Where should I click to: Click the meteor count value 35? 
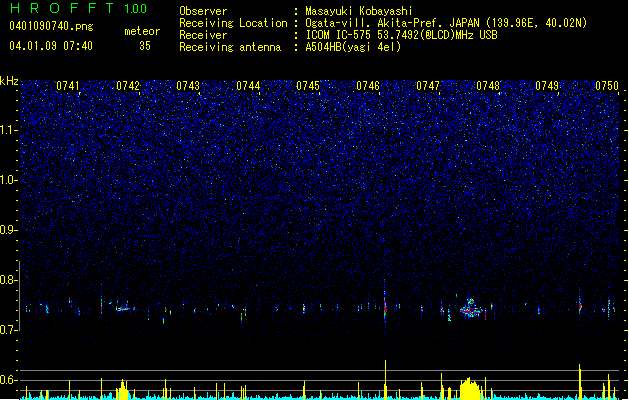click(145, 46)
